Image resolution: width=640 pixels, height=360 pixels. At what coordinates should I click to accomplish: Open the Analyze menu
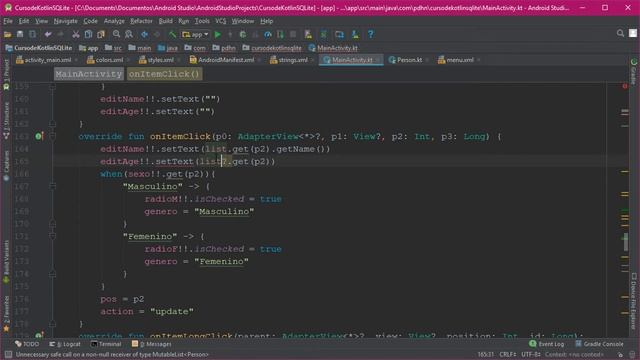coord(114,21)
